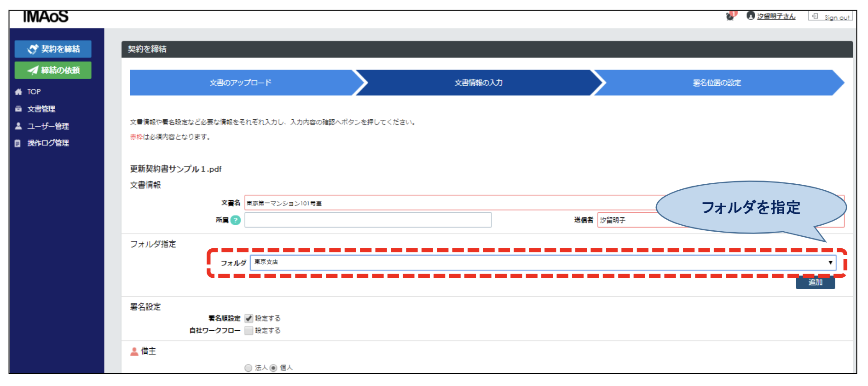Enable the 自社ワークフロー checkbox

(249, 331)
